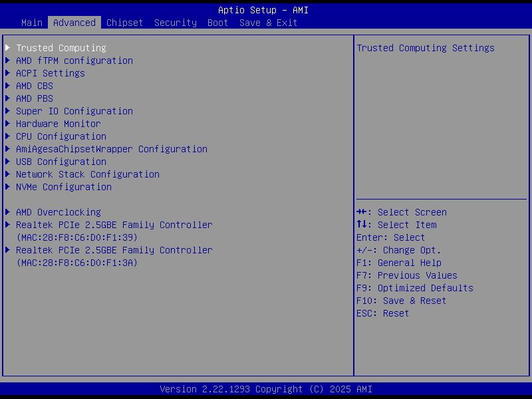Select AmiAgesaChipsetWrapper Configuration
Image resolution: width=532 pixels, height=399 pixels.
point(112,149)
